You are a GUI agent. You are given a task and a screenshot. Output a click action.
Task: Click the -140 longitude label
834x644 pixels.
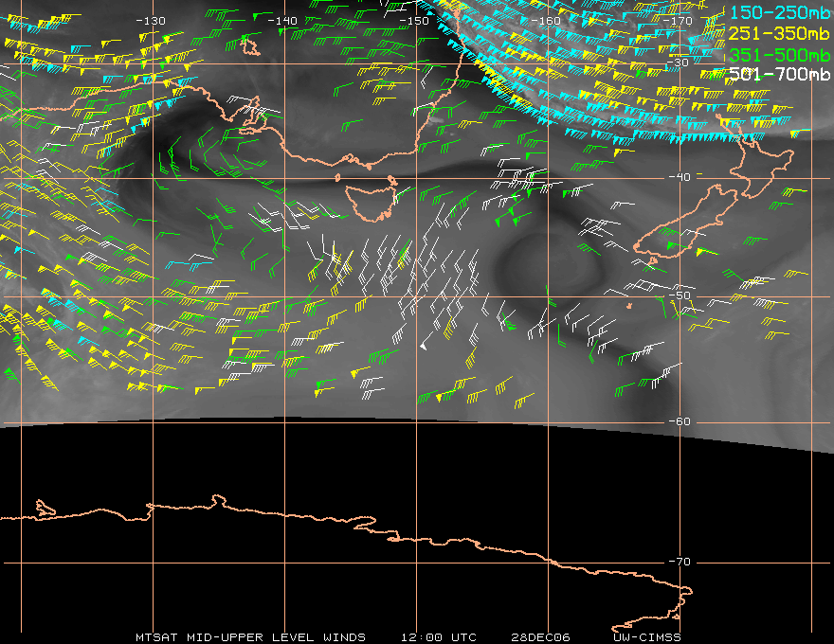click(281, 21)
